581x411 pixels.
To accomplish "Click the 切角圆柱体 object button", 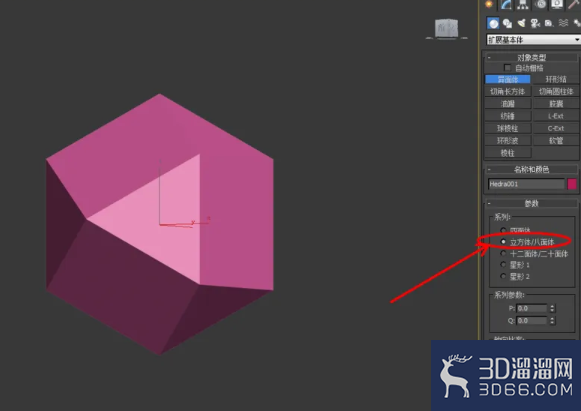I will [x=556, y=92].
